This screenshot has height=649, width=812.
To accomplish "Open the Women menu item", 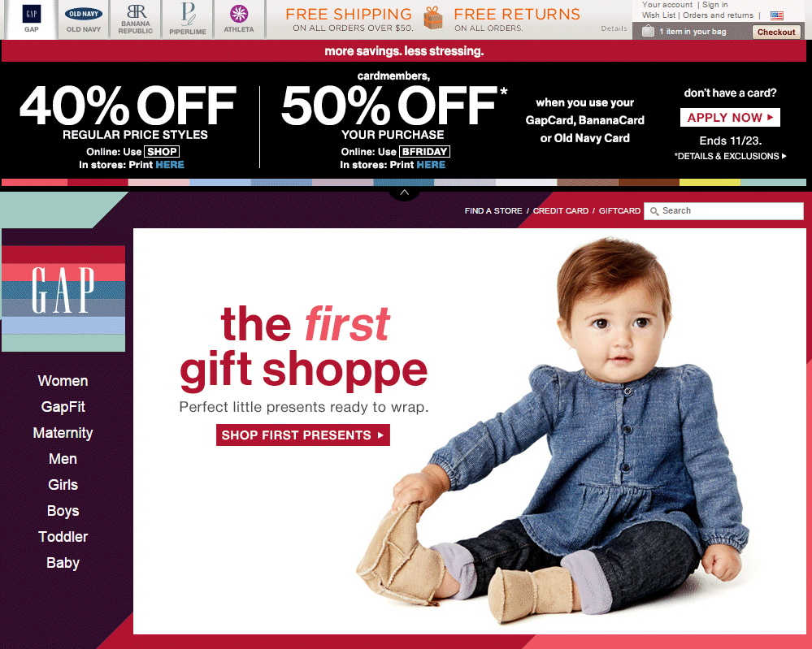I will [63, 381].
